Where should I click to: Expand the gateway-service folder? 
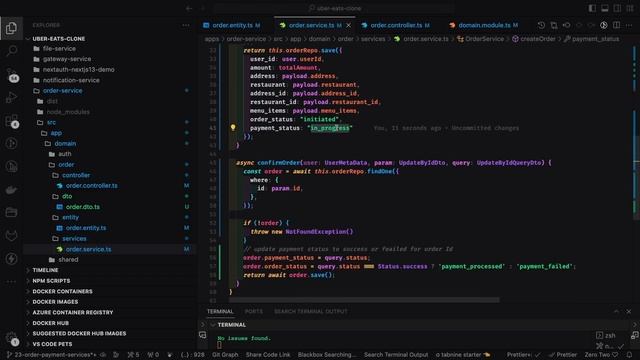click(67, 59)
